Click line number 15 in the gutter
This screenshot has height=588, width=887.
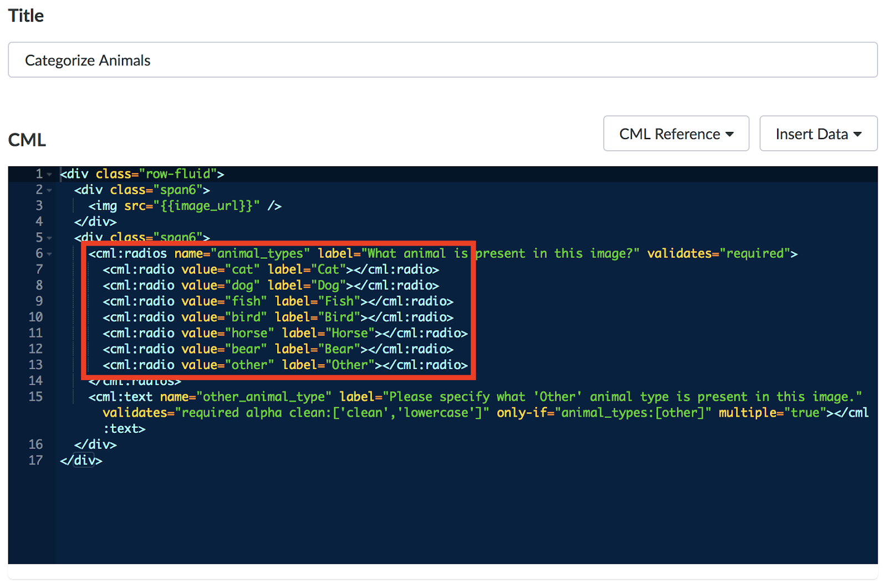tap(35, 397)
